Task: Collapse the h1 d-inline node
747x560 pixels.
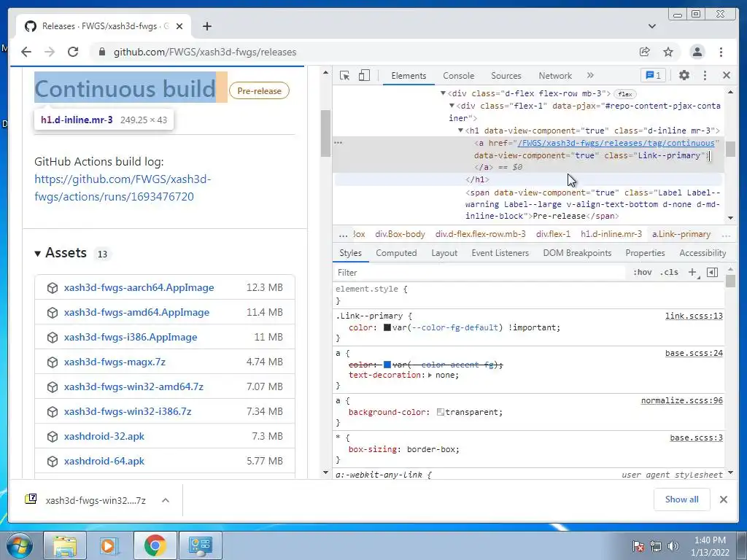Action: click(460, 131)
